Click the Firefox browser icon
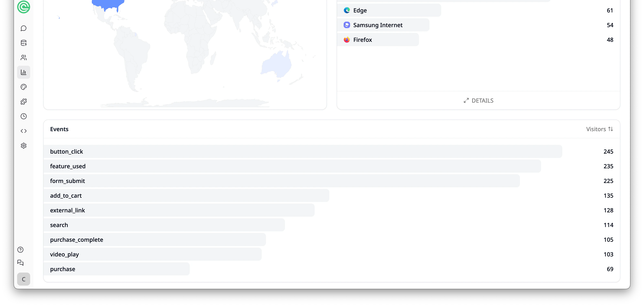 click(347, 40)
